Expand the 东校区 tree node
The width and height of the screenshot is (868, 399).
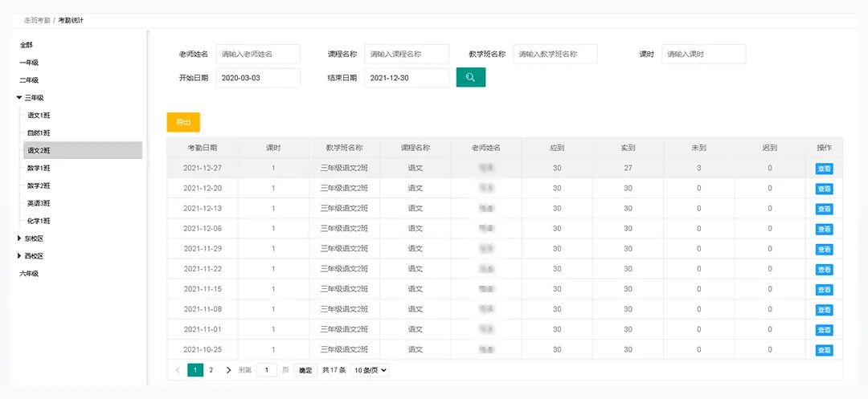pyautogui.click(x=19, y=238)
